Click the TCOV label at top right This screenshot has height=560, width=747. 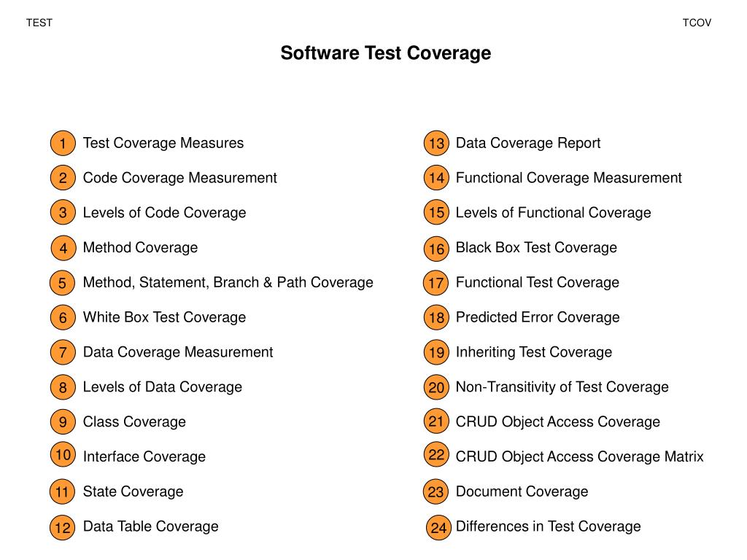click(697, 23)
